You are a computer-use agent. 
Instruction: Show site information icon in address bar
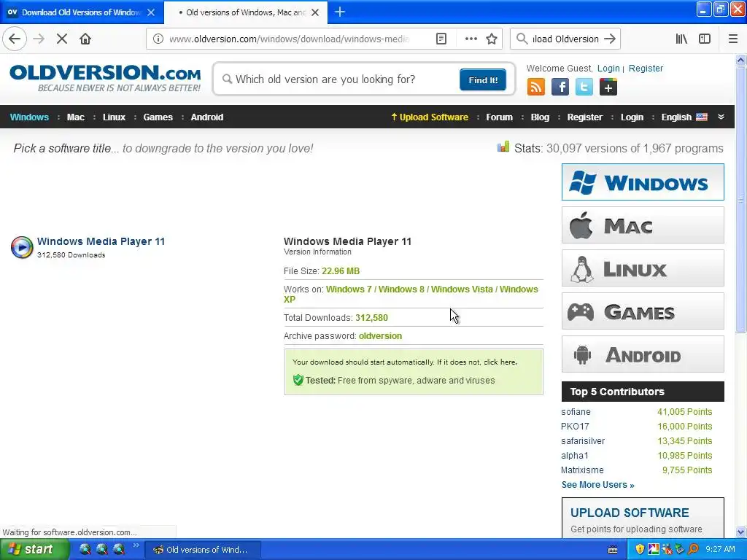158,39
